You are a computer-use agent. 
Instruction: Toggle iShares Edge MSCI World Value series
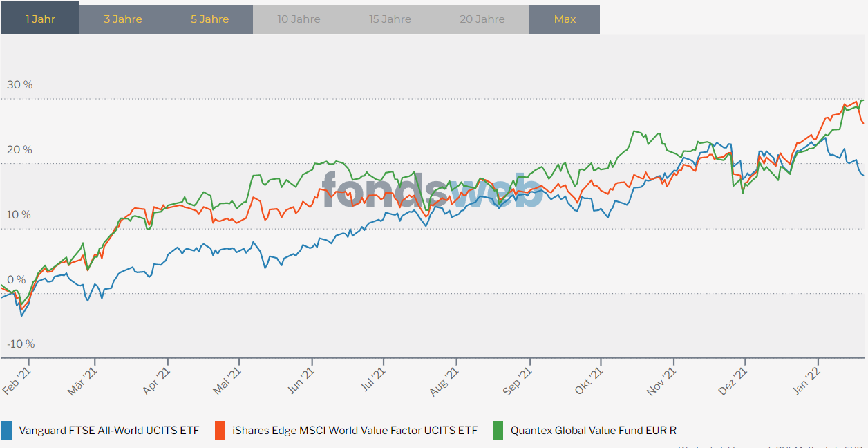point(355,430)
